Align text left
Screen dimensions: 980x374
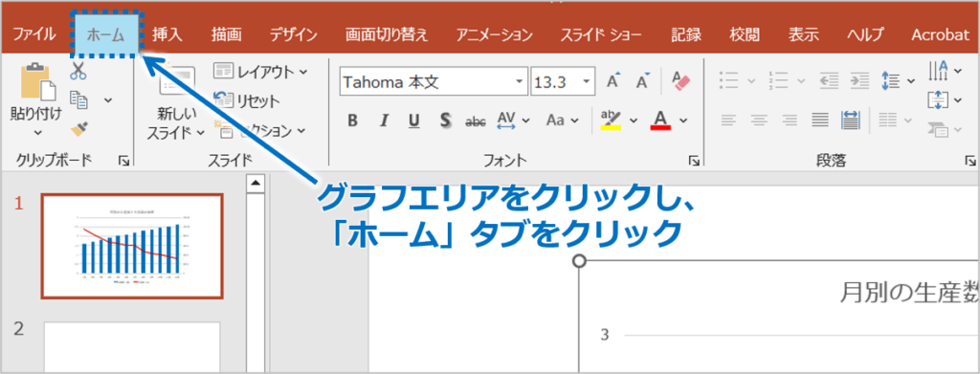coord(728,120)
